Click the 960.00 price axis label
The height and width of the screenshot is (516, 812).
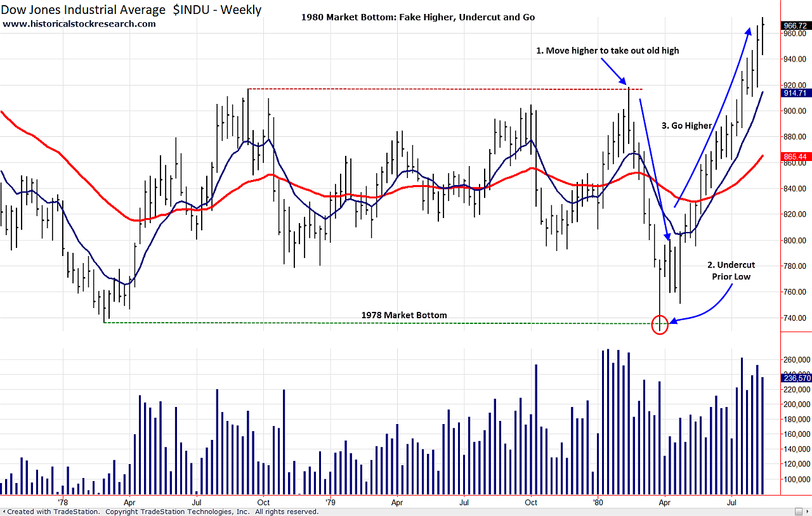795,34
